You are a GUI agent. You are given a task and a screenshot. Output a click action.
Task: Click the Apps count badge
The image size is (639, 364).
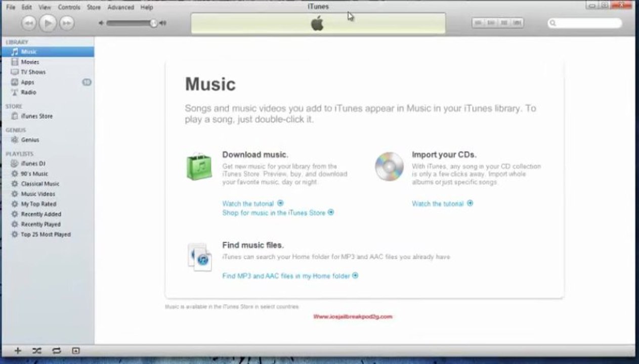click(x=87, y=82)
